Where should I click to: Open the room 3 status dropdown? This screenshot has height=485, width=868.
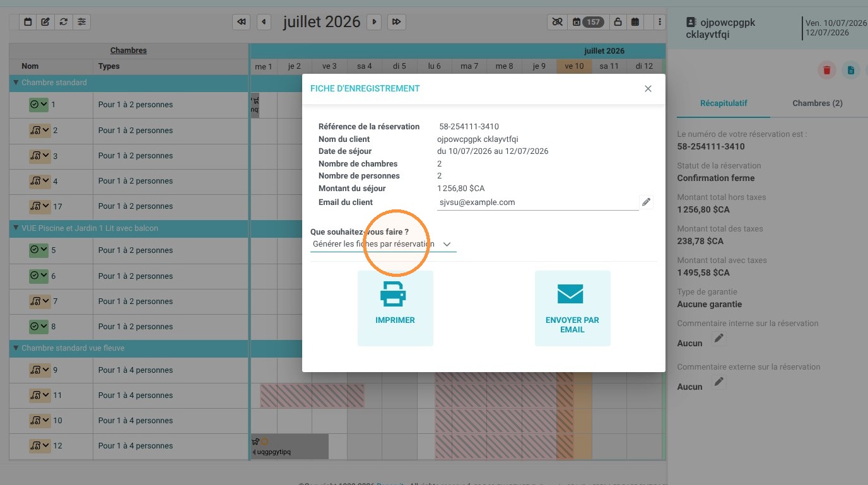point(39,156)
